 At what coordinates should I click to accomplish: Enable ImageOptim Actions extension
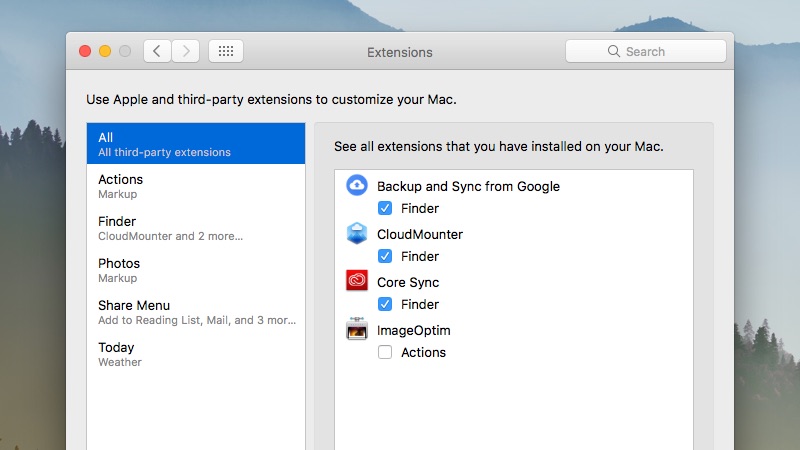coord(385,353)
